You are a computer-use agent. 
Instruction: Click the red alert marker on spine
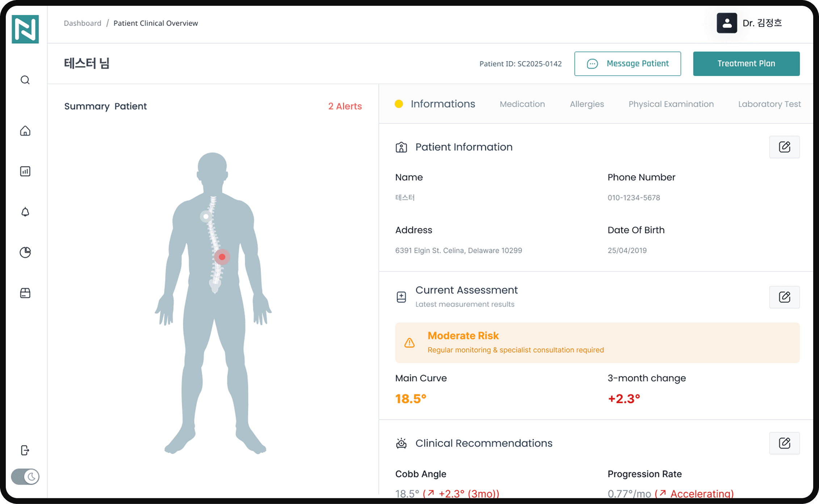tap(222, 257)
